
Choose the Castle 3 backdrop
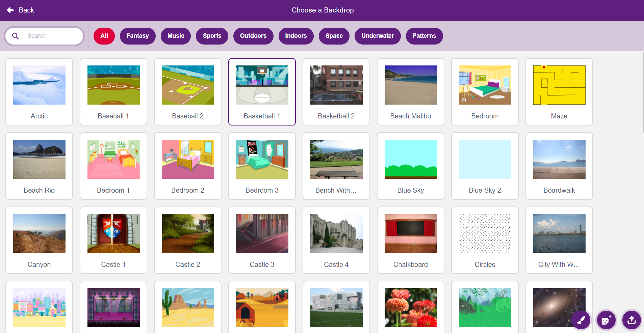262,240
